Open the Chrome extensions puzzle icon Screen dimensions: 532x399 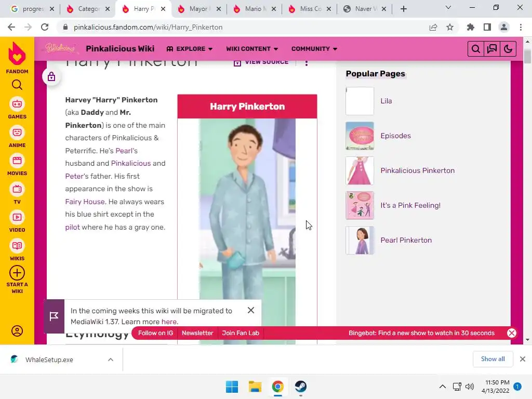tap(471, 27)
